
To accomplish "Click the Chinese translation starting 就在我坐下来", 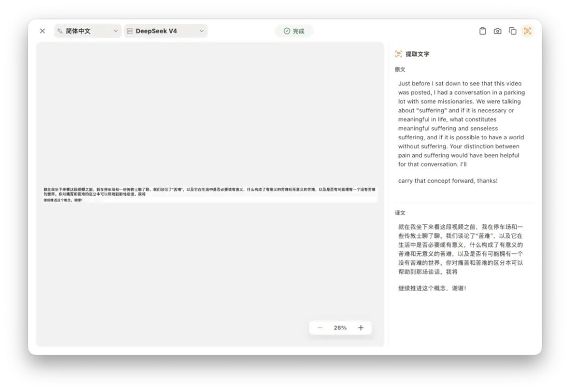I will [461, 249].
